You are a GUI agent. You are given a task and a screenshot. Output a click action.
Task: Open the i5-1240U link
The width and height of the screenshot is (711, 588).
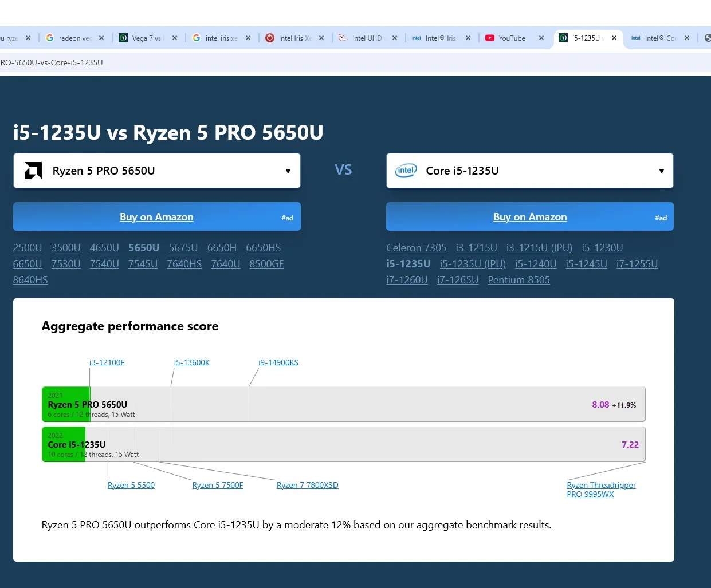pos(536,264)
